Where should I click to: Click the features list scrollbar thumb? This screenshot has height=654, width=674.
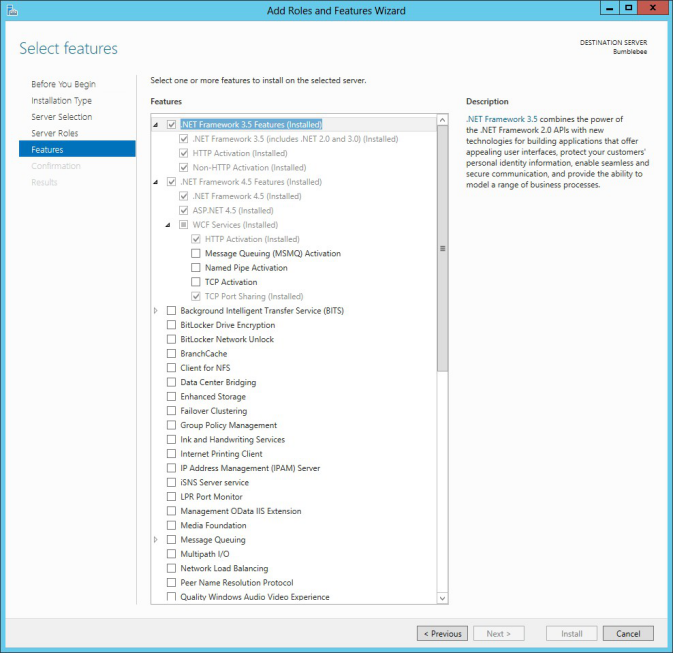click(442, 249)
